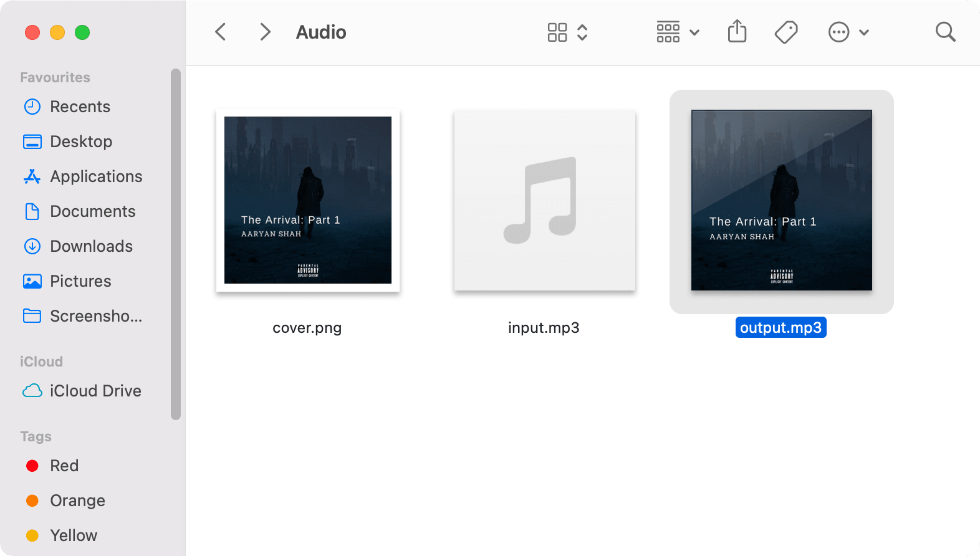
Task: Click the Applications sidebar icon
Action: (32, 176)
